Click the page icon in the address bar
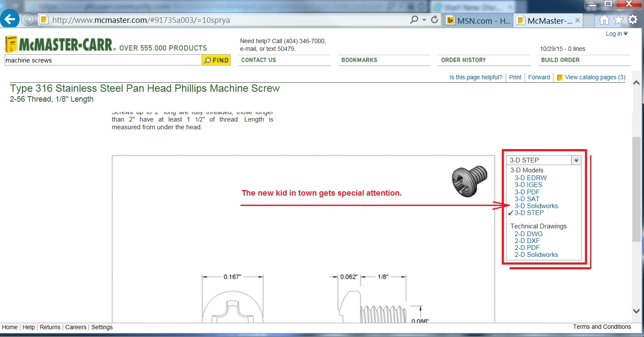Viewport: 644px width, 337px height. click(x=44, y=20)
